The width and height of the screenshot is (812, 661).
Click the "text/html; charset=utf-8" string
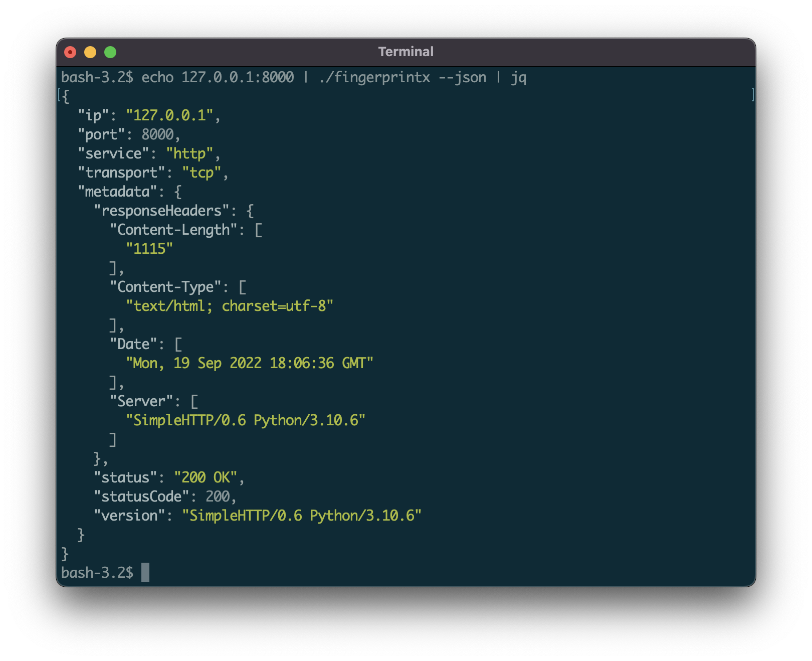point(230,306)
